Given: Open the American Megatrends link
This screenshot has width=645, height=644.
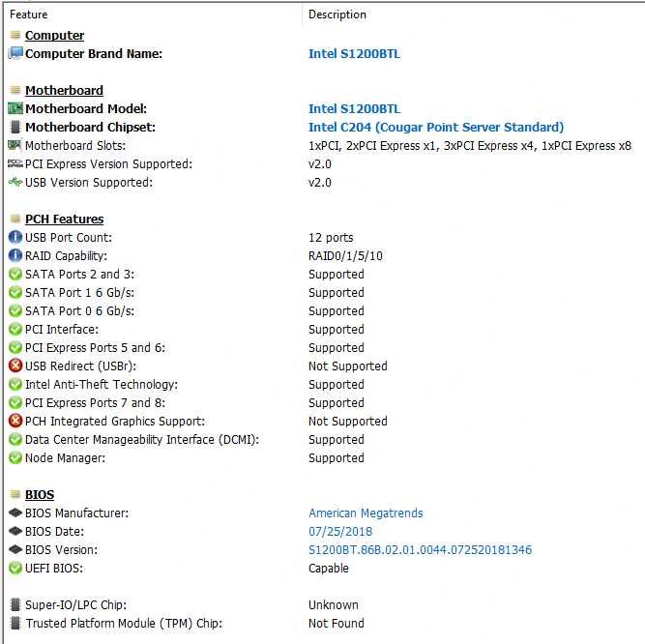Looking at the screenshot, I should (x=366, y=512).
